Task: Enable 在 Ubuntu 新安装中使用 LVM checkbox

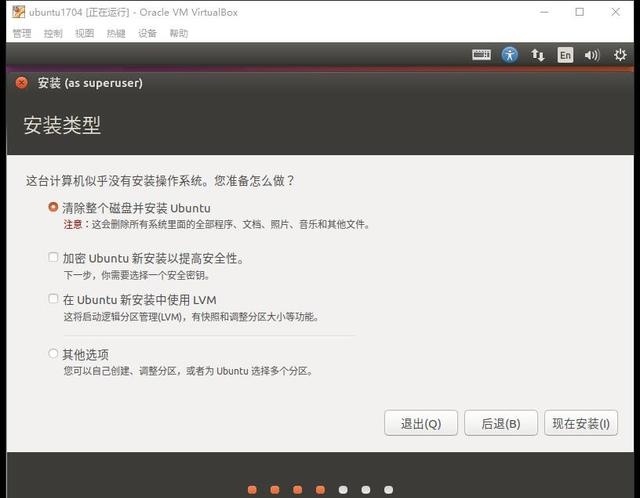Action: pyautogui.click(x=53, y=299)
